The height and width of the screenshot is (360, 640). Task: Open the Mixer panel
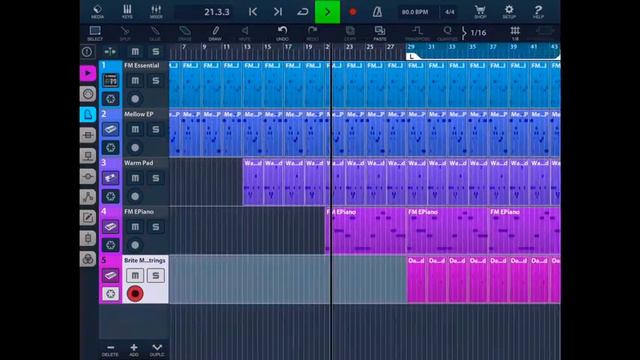pyautogui.click(x=156, y=12)
